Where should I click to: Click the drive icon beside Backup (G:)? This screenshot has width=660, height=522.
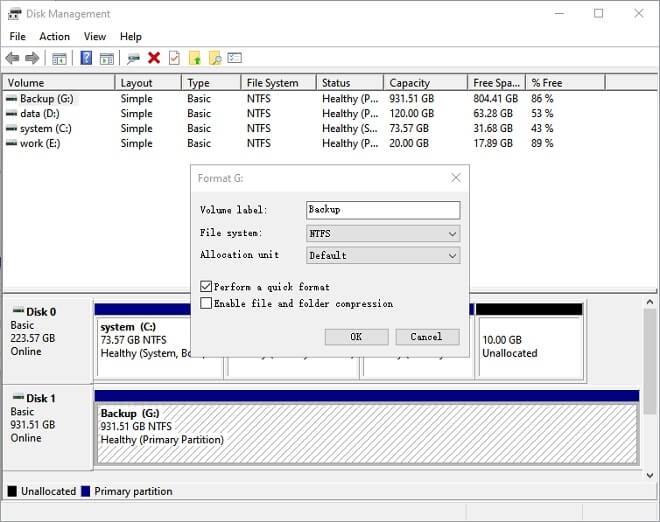[x=12, y=99]
